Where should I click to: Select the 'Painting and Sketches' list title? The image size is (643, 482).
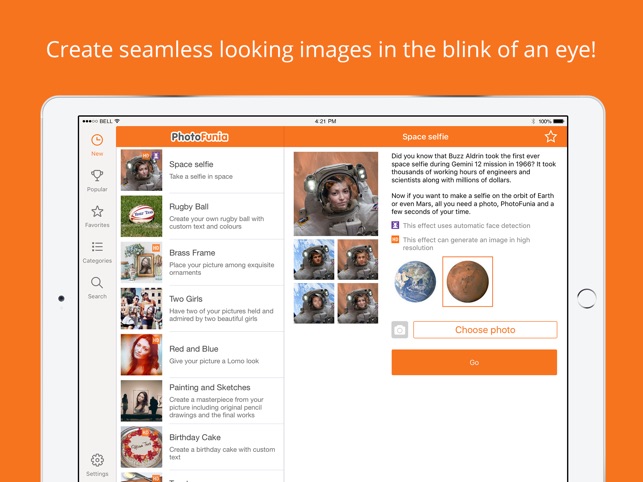[x=210, y=387]
